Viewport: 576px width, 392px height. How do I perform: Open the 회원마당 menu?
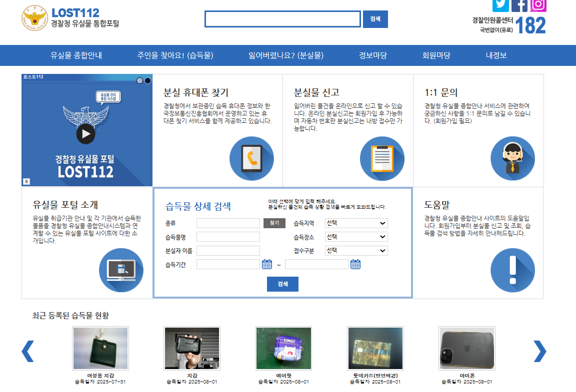tap(436, 55)
